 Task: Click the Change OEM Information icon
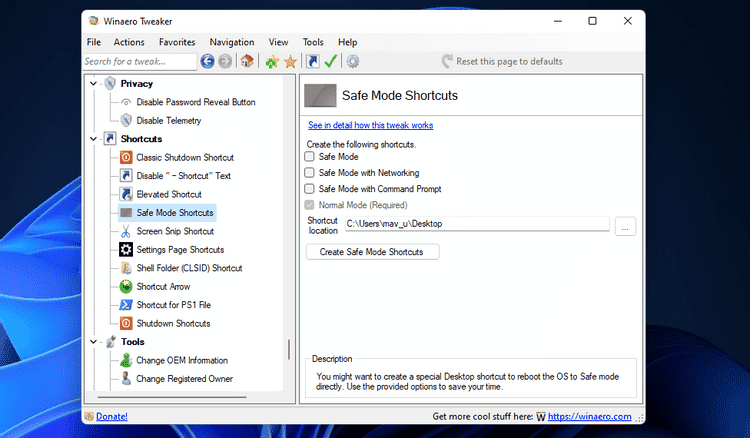click(x=126, y=360)
